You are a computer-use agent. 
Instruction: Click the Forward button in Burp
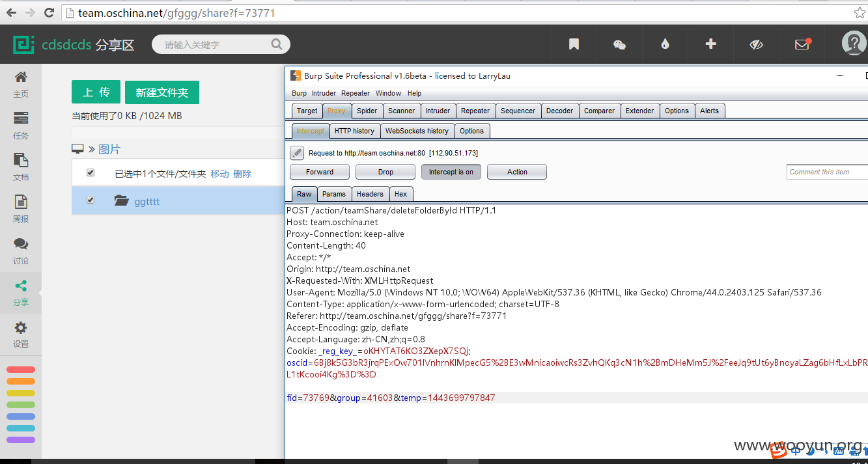point(320,172)
